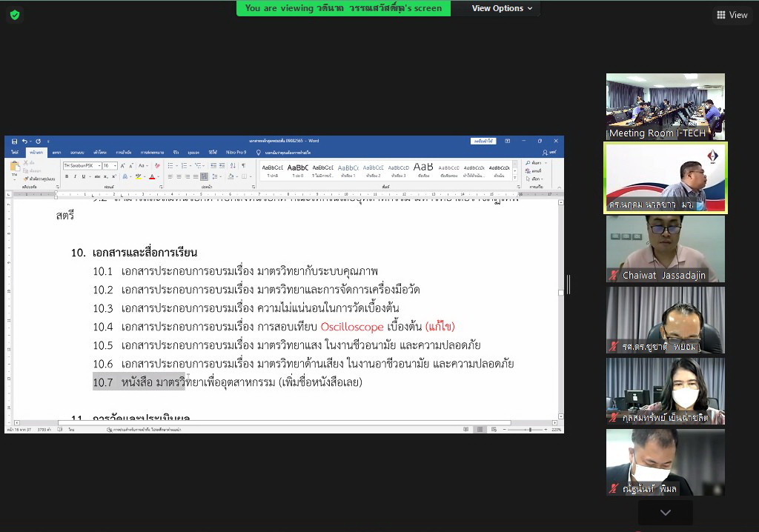Click the strikethrough abc icon
Image resolution: width=759 pixels, height=532 pixels.
[97, 176]
